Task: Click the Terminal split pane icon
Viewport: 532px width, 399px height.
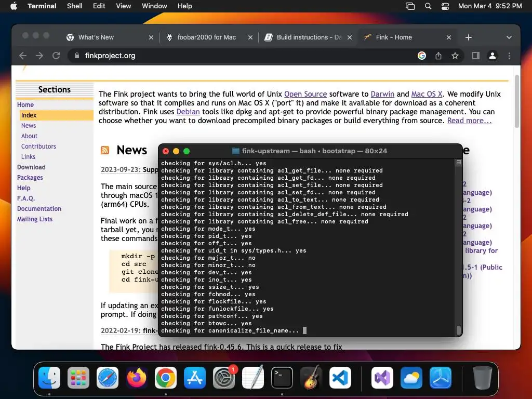Action: [x=458, y=163]
